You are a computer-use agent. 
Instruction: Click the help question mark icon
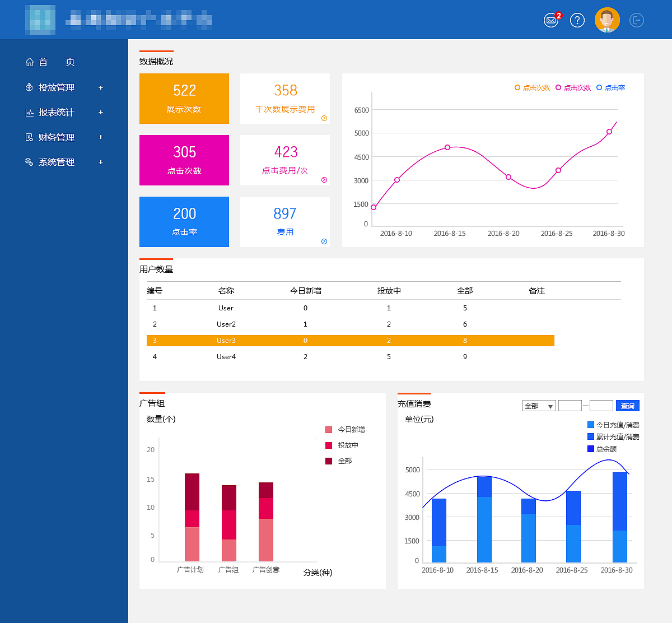pos(577,21)
